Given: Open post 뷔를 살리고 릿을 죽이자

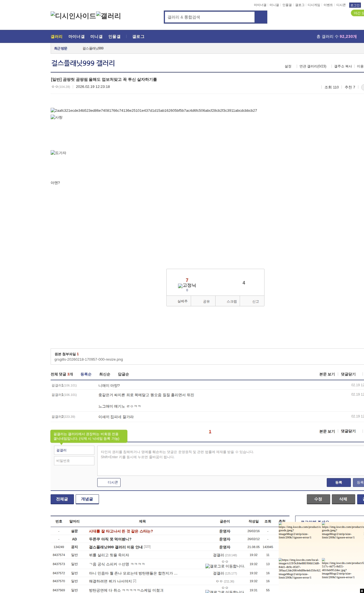Looking at the screenshot, I should click(109, 555).
